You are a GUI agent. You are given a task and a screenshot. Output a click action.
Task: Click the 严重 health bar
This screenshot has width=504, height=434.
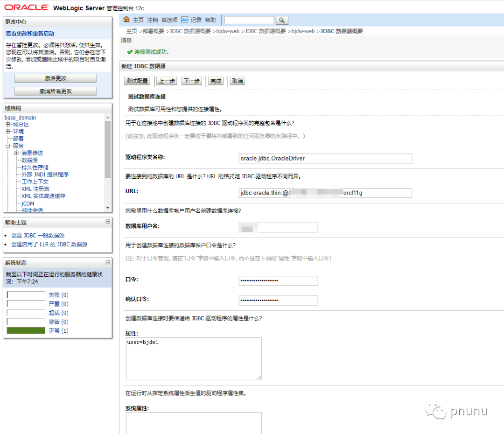(26, 304)
